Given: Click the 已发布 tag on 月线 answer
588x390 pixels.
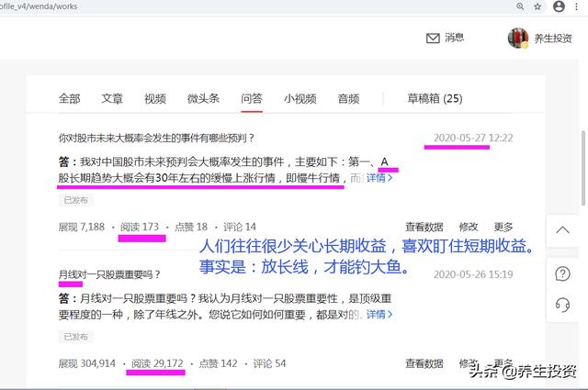Looking at the screenshot, I should point(75,337).
